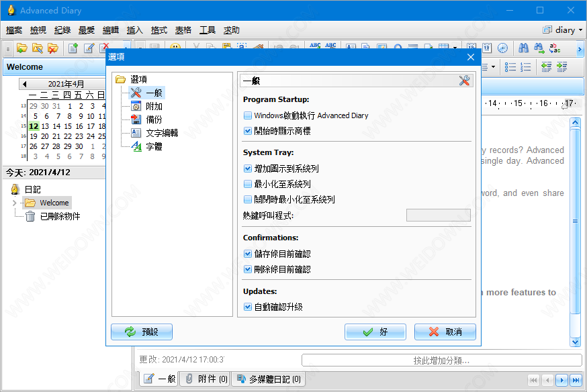
Task: Select 一般 in the options tree
Action: (x=146, y=93)
